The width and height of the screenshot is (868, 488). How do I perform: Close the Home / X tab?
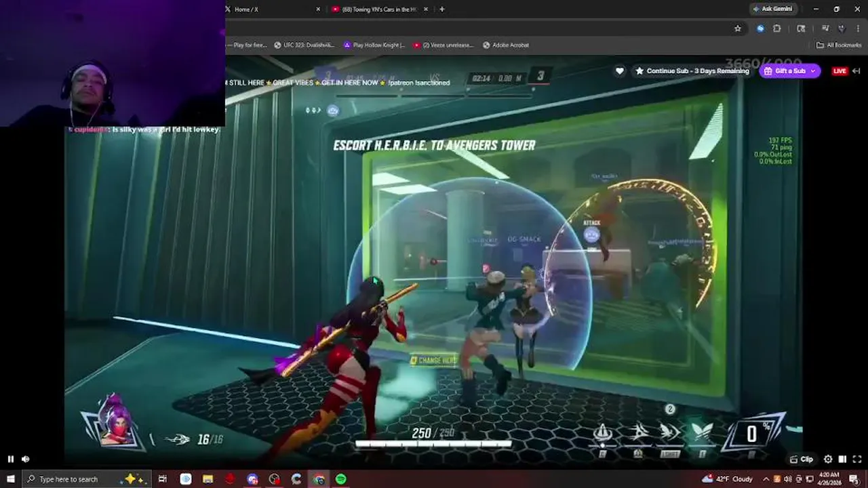(318, 9)
